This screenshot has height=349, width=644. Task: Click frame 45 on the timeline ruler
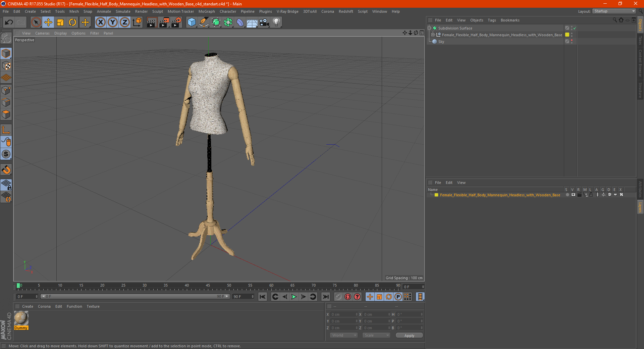click(x=208, y=286)
